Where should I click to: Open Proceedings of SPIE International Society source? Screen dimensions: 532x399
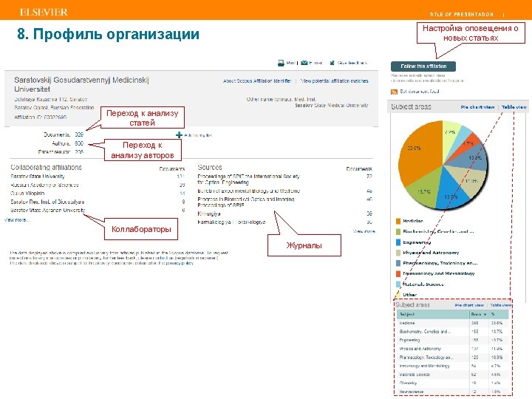click(x=249, y=180)
